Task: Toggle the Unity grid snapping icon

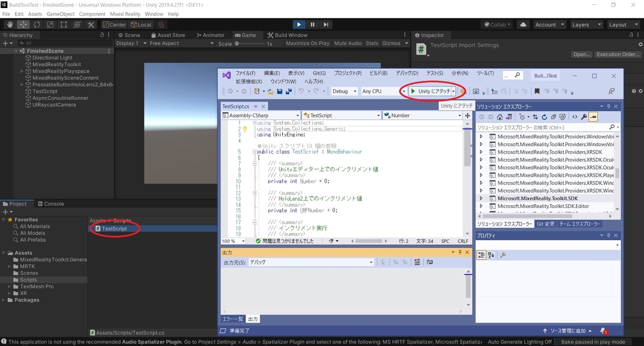Action: click(x=162, y=25)
